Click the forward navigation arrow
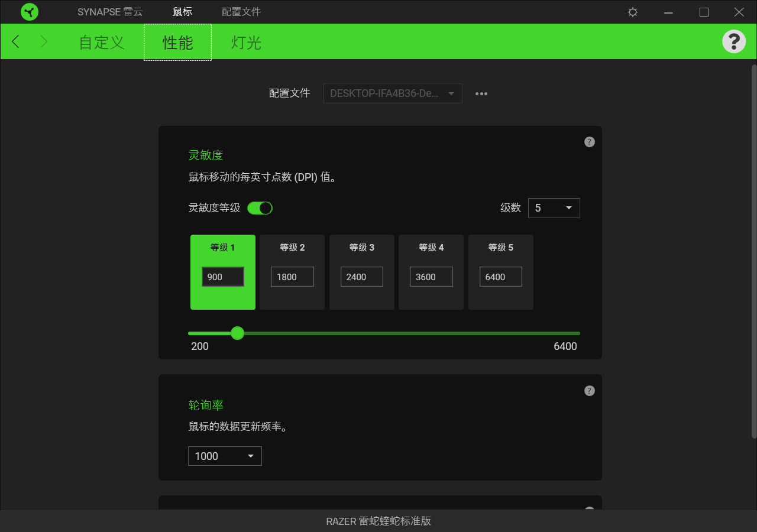The image size is (757, 532). pyautogui.click(x=44, y=41)
